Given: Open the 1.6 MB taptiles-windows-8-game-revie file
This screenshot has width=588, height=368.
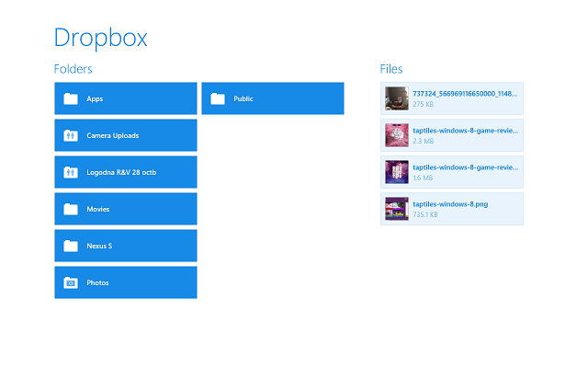Looking at the screenshot, I should (x=452, y=172).
